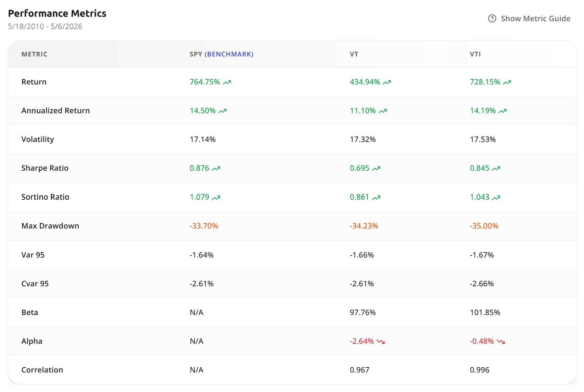The height and width of the screenshot is (392, 584).
Task: Select the Var 95 row label
Action: coord(33,255)
